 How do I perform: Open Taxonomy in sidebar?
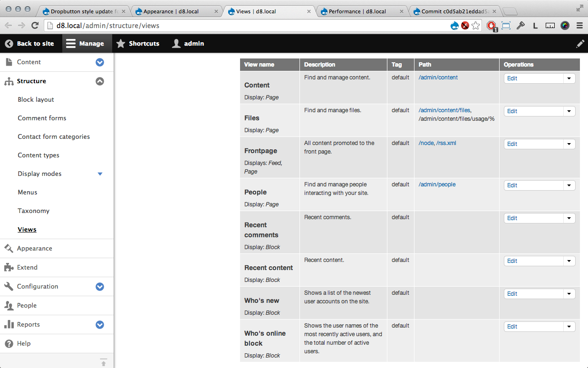pyautogui.click(x=34, y=211)
